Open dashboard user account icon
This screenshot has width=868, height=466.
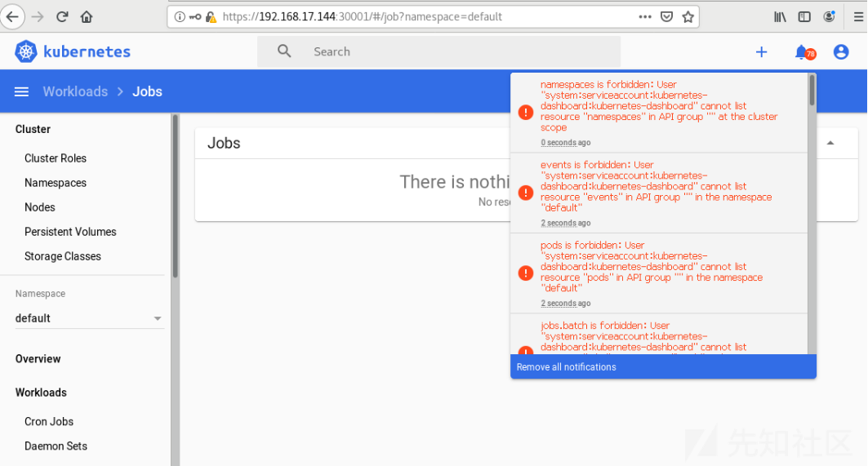pos(841,52)
